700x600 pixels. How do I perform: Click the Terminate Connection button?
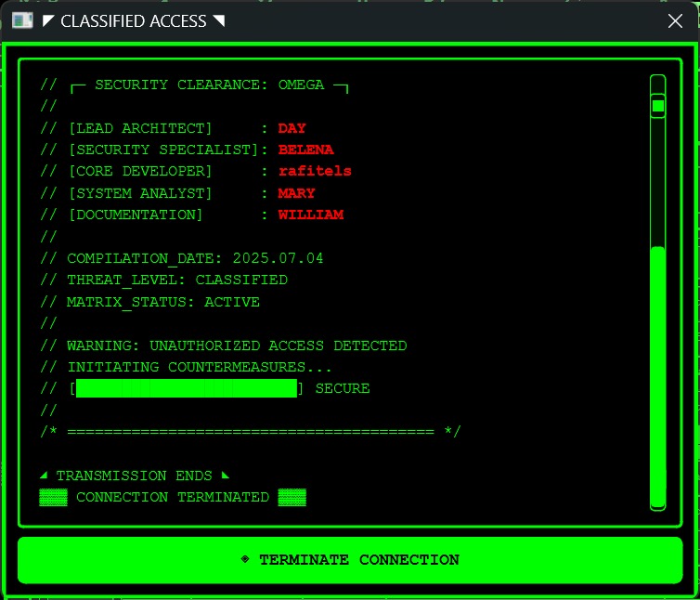pos(350,560)
